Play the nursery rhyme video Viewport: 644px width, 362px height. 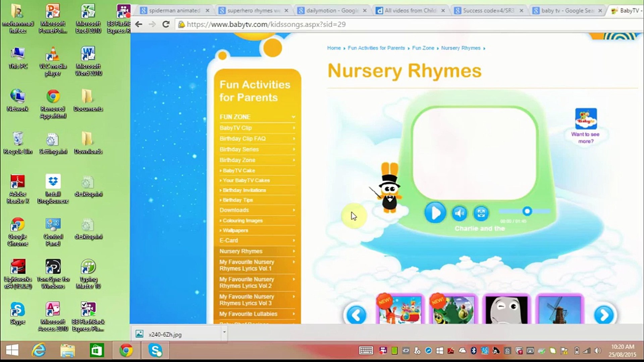(x=435, y=213)
